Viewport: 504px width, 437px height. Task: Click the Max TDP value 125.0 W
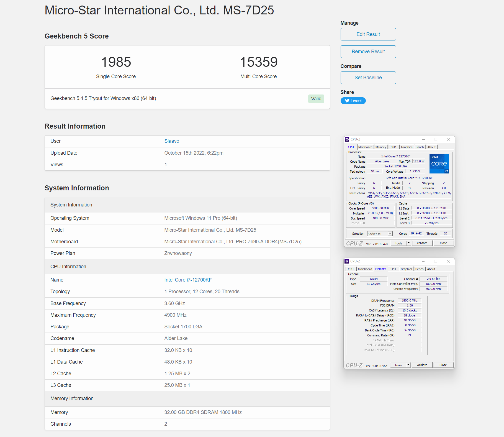point(419,162)
